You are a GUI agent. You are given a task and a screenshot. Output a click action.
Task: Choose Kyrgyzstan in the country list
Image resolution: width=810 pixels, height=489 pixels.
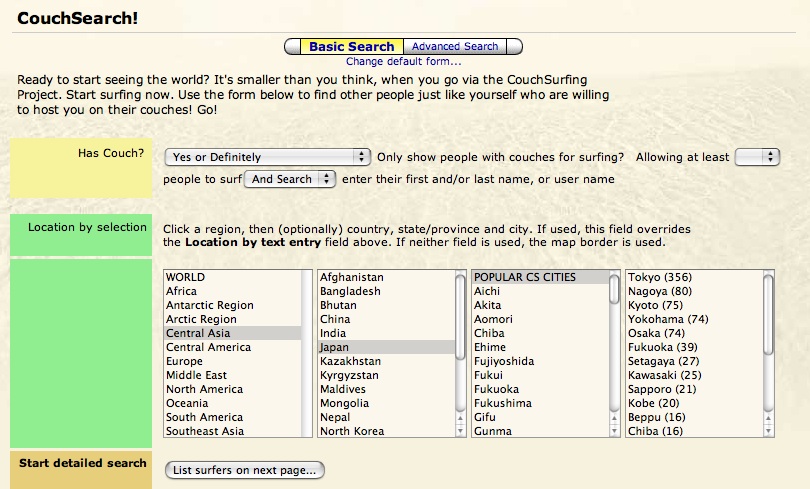387,375
